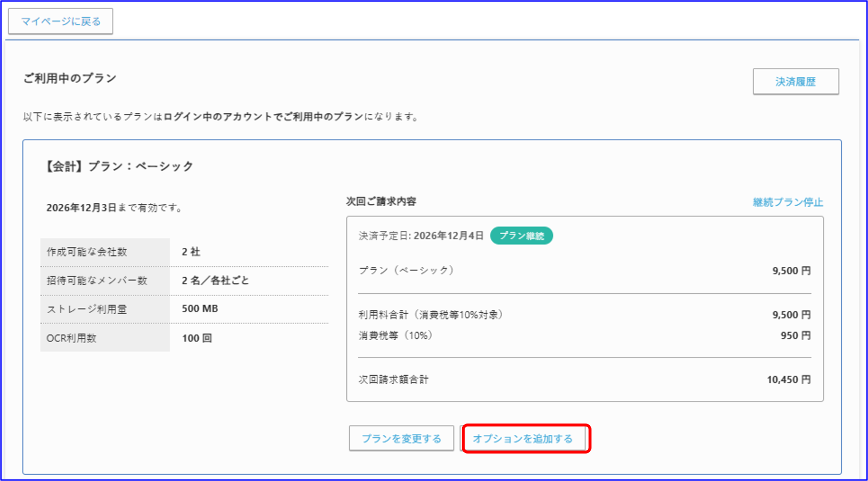Click the ご利用中のプラン heading

(x=69, y=77)
